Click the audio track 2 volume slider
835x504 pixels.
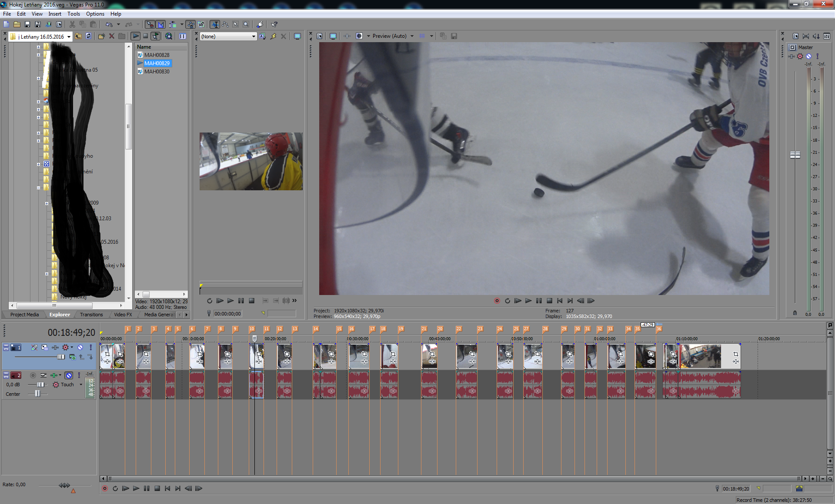point(40,385)
